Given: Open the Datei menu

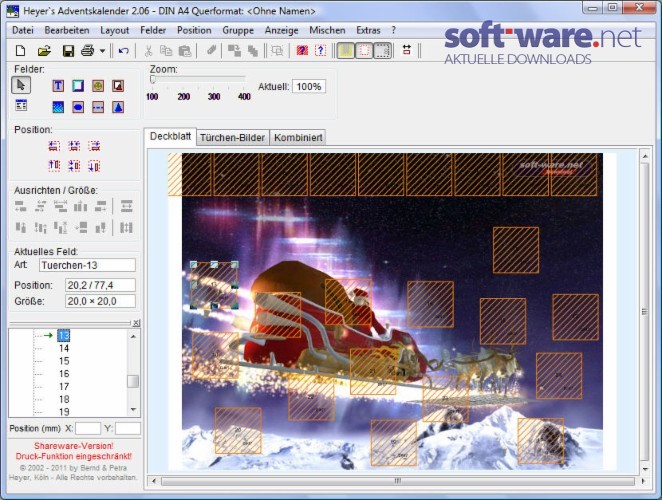Looking at the screenshot, I should point(23,30).
